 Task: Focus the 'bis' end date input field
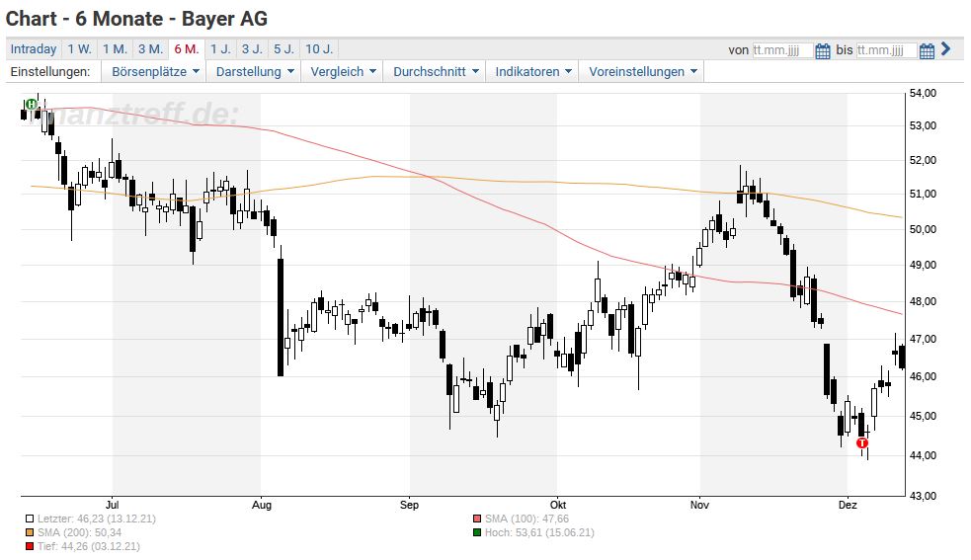tap(886, 50)
